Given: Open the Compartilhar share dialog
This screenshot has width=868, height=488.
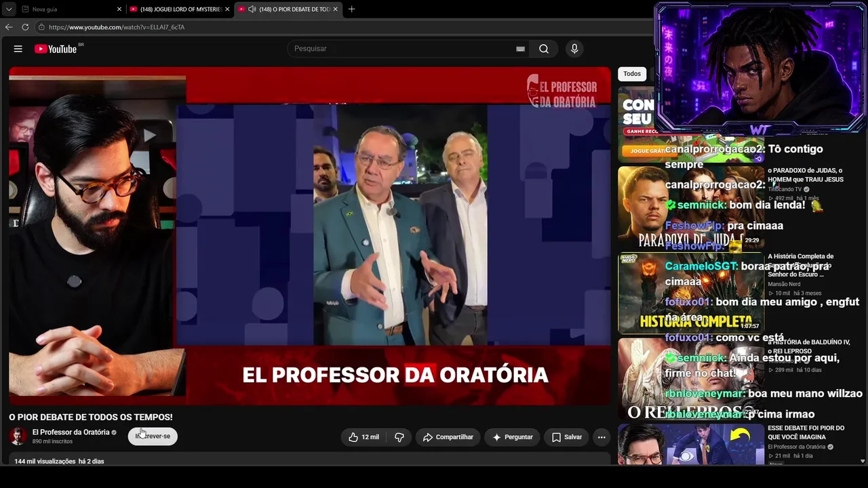Looking at the screenshot, I should (x=448, y=437).
